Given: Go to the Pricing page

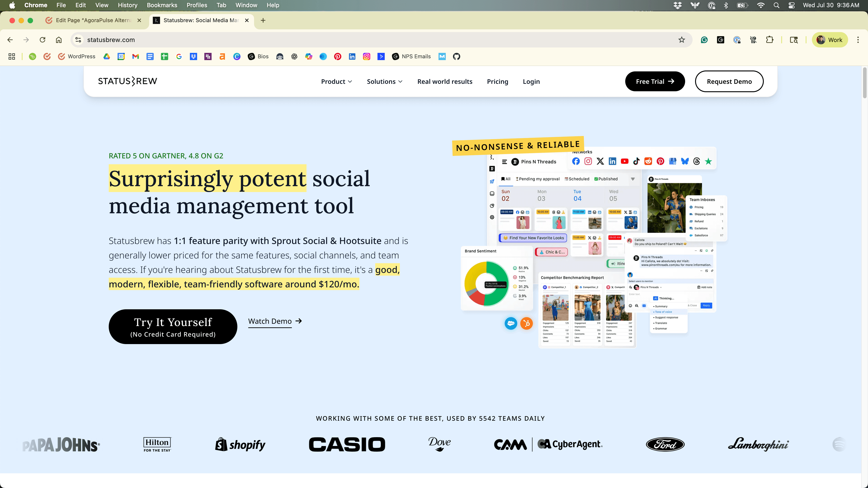Looking at the screenshot, I should (x=497, y=82).
